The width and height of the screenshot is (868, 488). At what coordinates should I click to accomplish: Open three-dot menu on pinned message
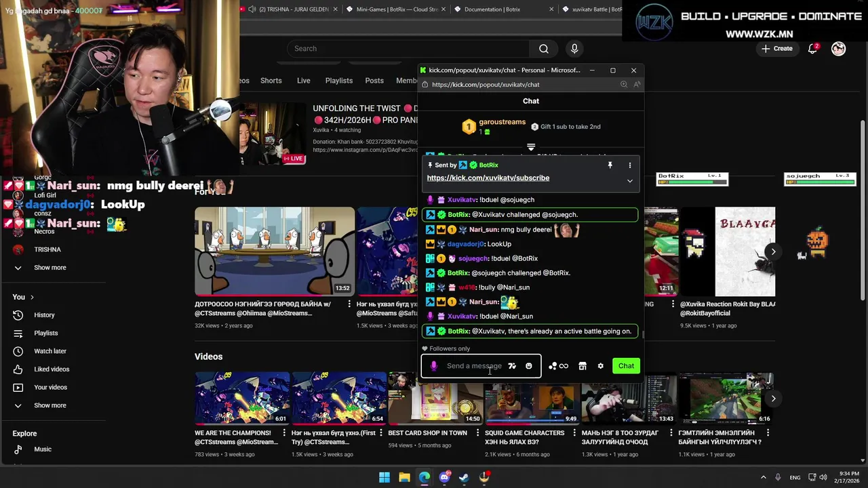click(x=629, y=165)
